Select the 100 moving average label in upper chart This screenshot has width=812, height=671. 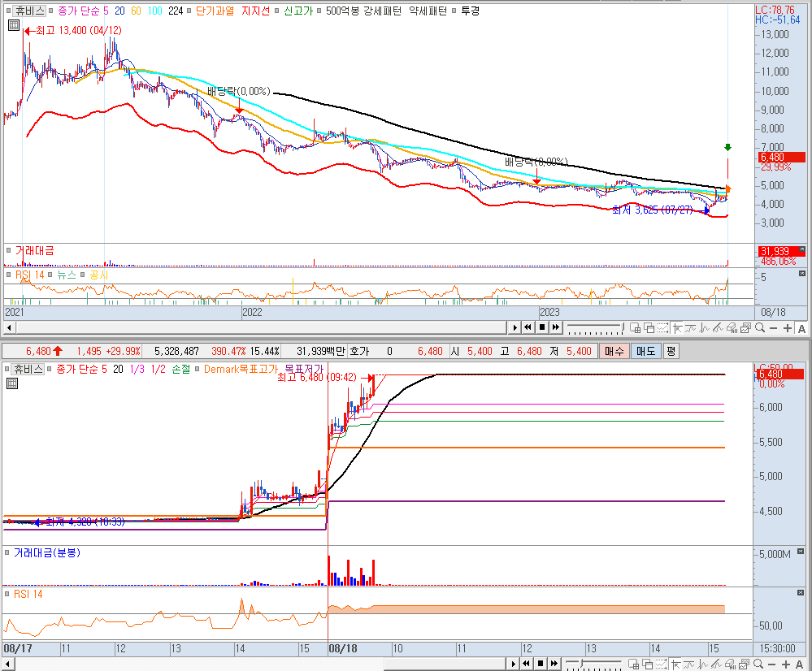pos(154,11)
